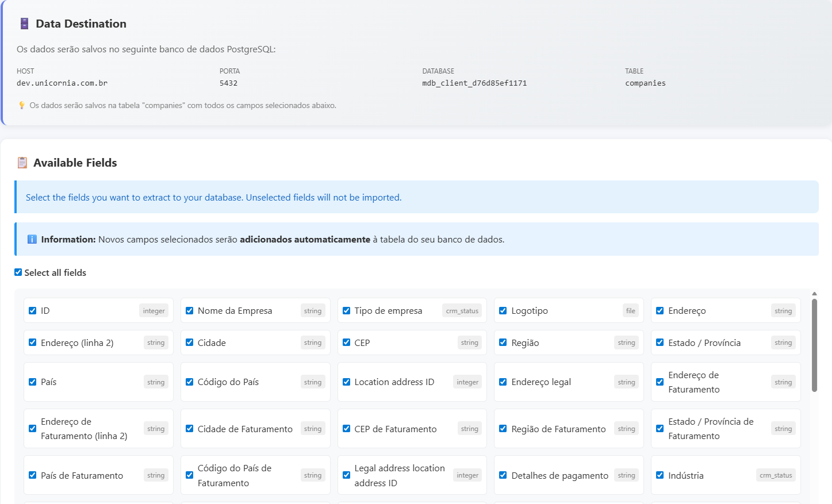Toggle the CEP field checkbox
Viewport: 832px width, 504px height.
pos(347,343)
